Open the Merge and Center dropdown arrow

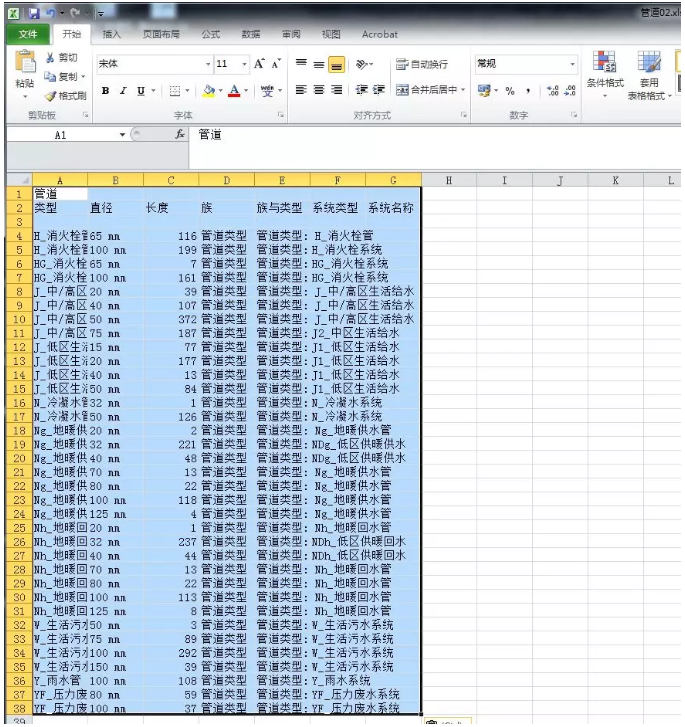pos(463,90)
